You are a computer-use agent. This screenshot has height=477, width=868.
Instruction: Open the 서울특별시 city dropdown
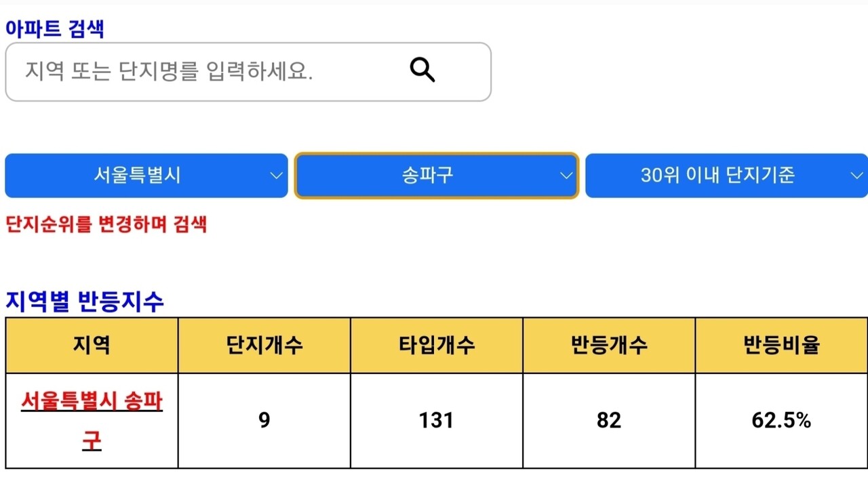146,175
